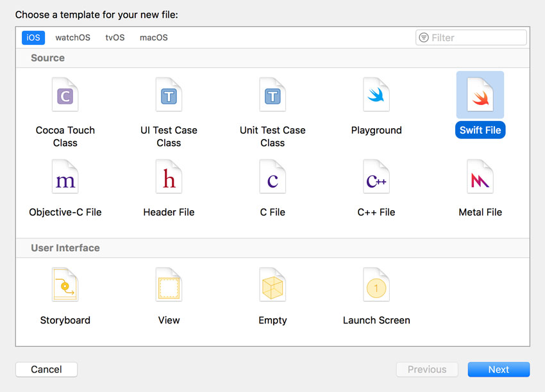Open the macOS platform tab
The image size is (545, 392).
point(154,38)
